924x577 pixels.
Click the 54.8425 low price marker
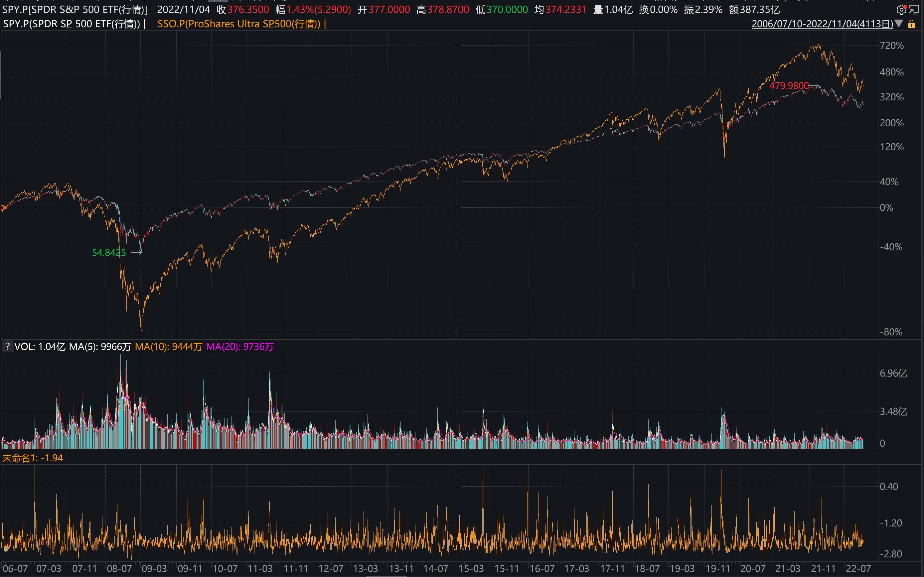point(109,253)
